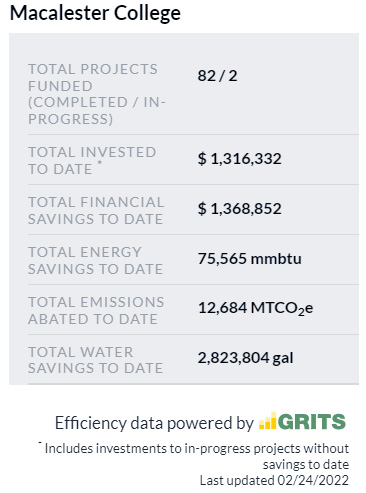
Task: Select the Macalester College heading
Action: click(x=95, y=13)
